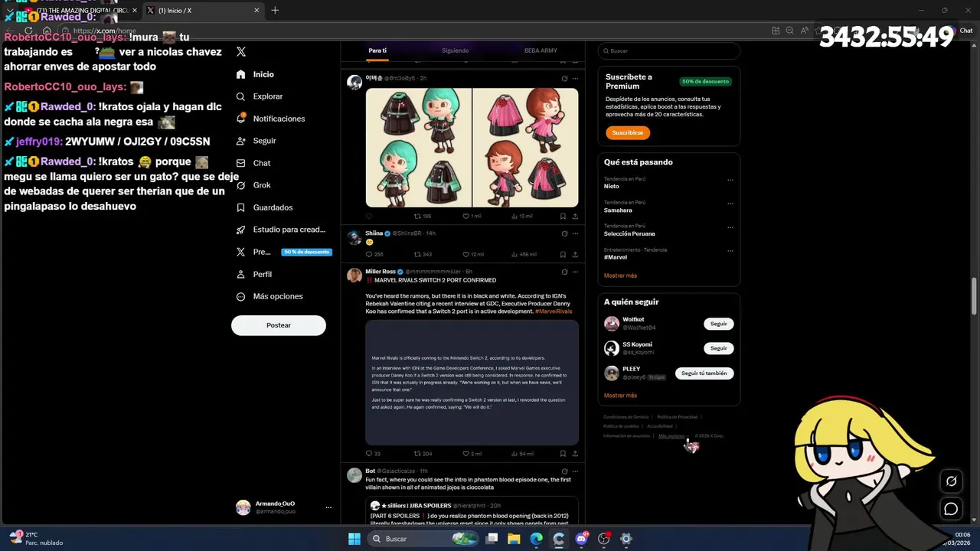Screen dimensions: 980x551
Task: Click the home icon beside Inicio
Action: [241, 74]
